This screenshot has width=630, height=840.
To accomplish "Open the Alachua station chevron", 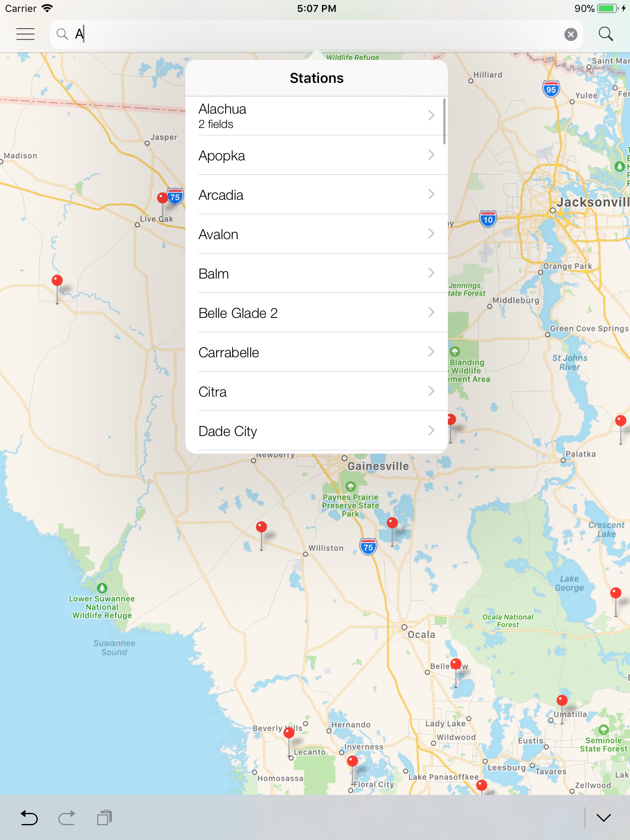I will 431,116.
